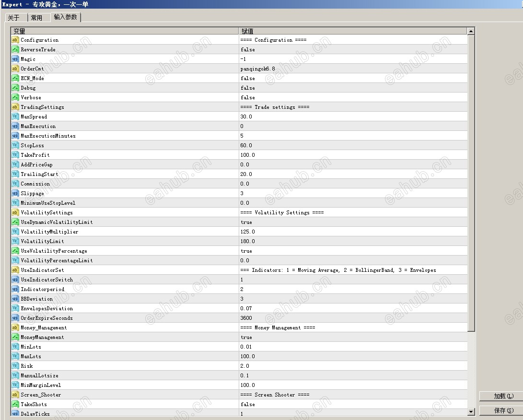523x420 pixels.
Task: Click the 赋值 column header
Action: (x=353, y=31)
